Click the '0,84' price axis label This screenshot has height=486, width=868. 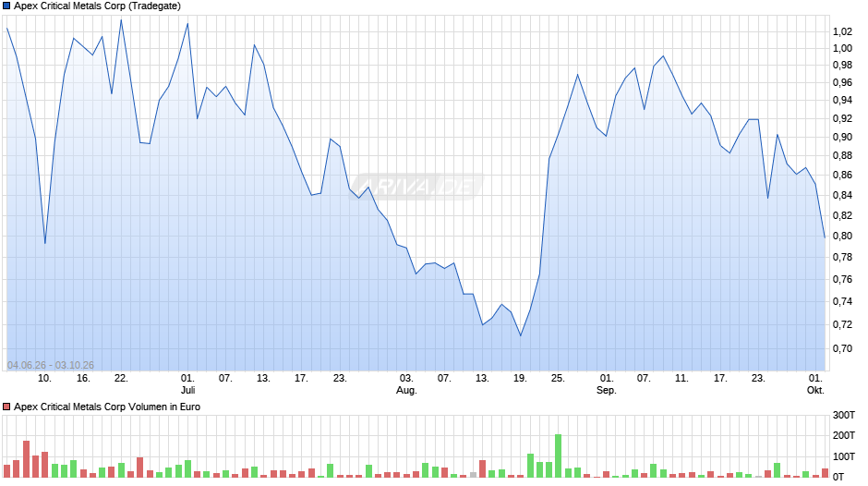click(x=842, y=195)
